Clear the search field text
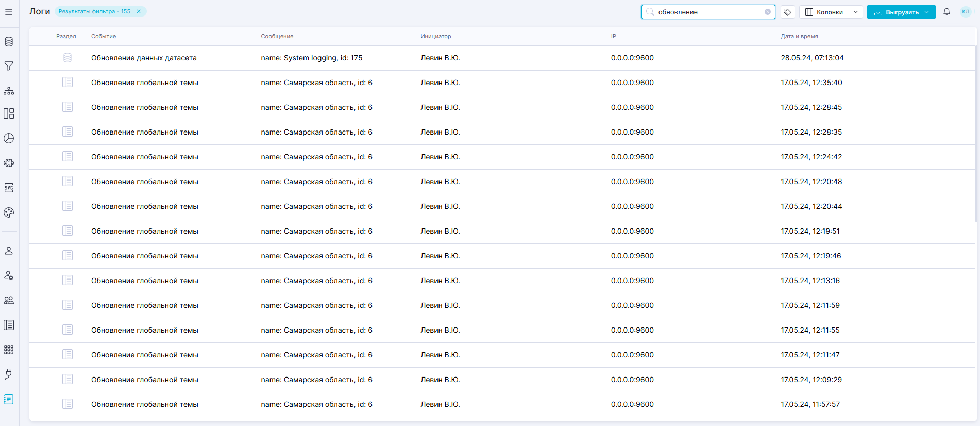Viewport: 980px width, 426px height. click(x=768, y=12)
